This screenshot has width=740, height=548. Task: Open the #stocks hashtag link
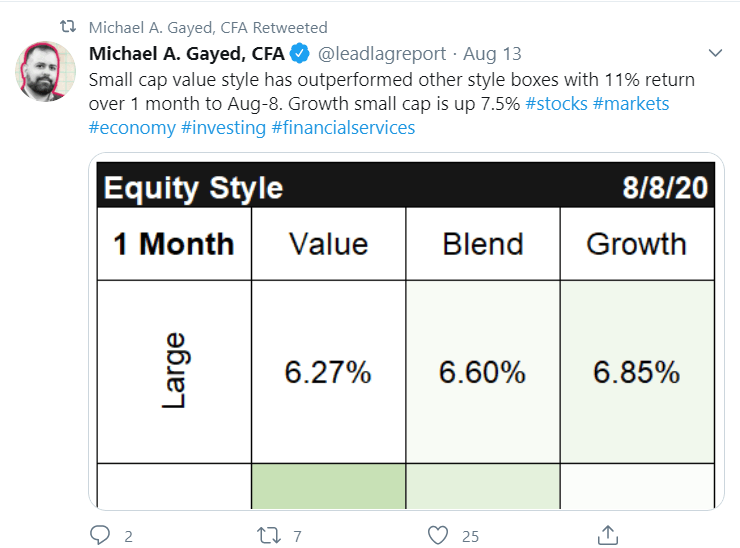pos(556,103)
